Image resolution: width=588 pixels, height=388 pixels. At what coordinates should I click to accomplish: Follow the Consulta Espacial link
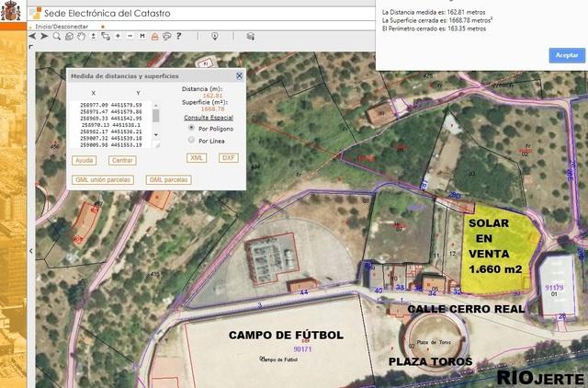[208, 118]
